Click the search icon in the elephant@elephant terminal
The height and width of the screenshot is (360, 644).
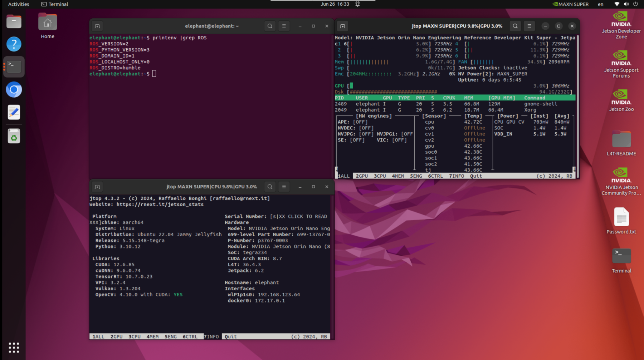[x=270, y=26]
